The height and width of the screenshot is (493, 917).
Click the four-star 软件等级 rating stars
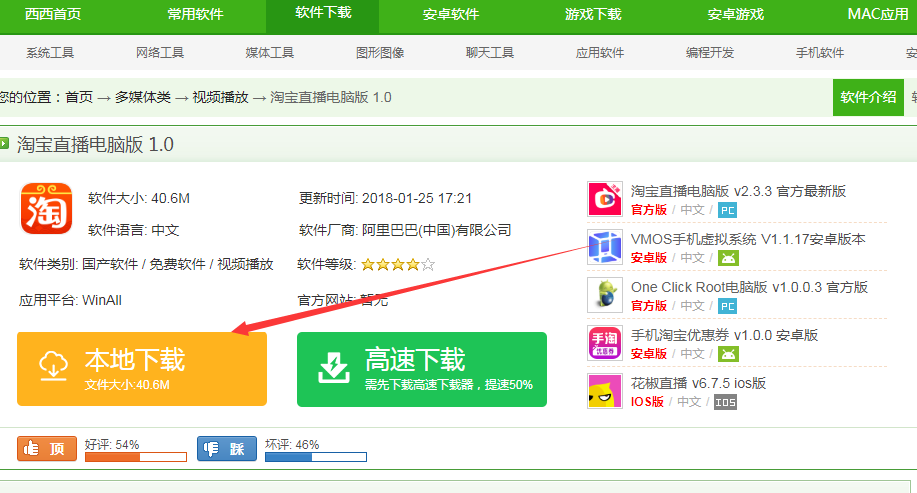(398, 264)
